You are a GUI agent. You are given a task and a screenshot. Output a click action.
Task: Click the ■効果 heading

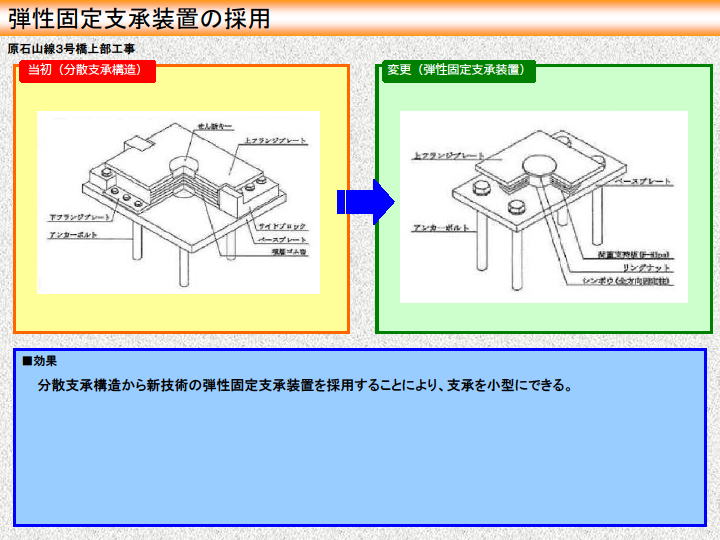tap(39, 361)
